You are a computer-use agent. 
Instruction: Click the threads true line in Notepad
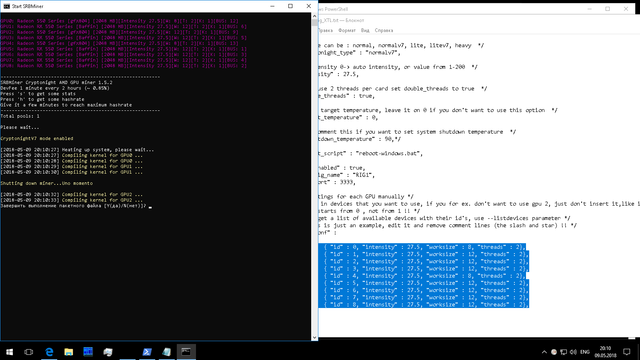346,96
